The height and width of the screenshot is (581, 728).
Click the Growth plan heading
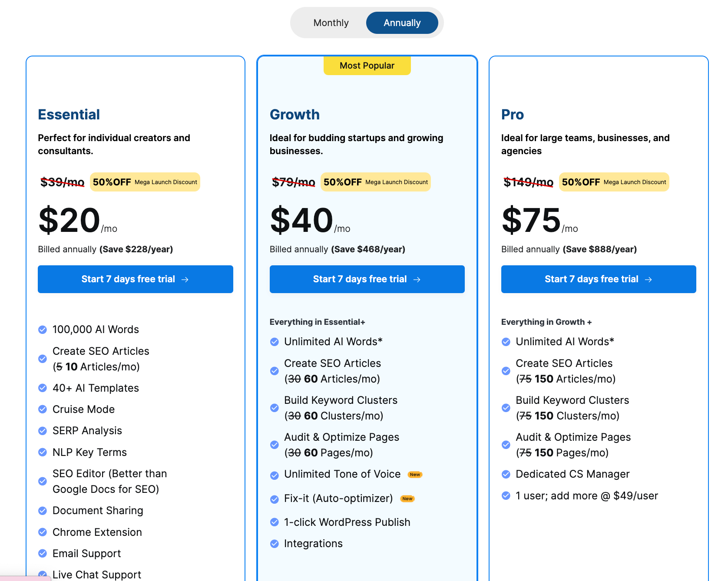[295, 115]
